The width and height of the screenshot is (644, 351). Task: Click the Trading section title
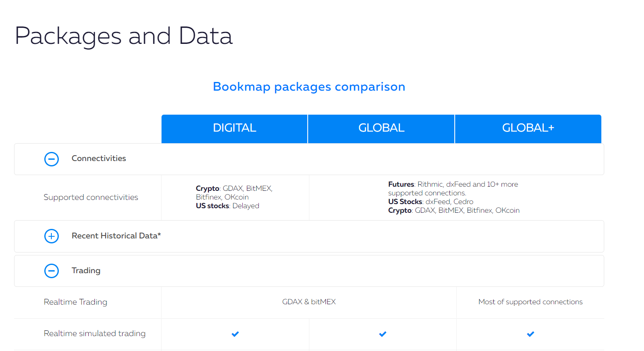point(86,271)
